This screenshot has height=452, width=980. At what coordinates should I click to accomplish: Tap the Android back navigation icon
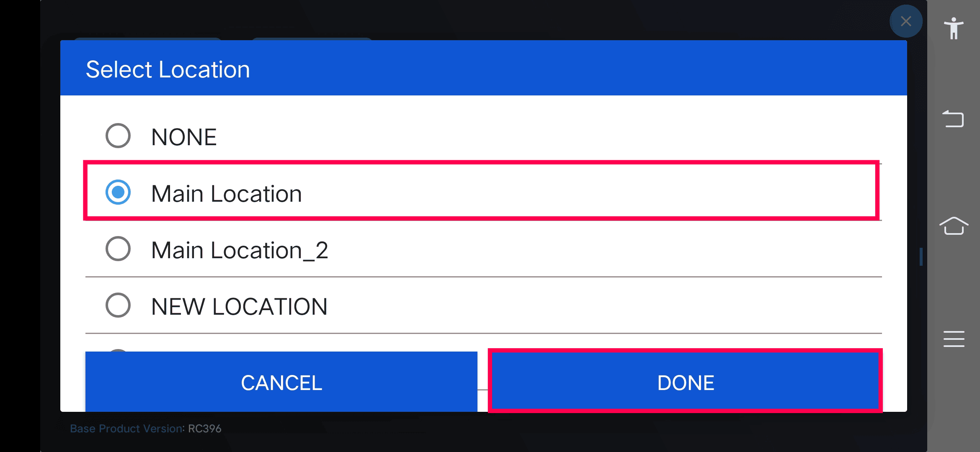954,119
